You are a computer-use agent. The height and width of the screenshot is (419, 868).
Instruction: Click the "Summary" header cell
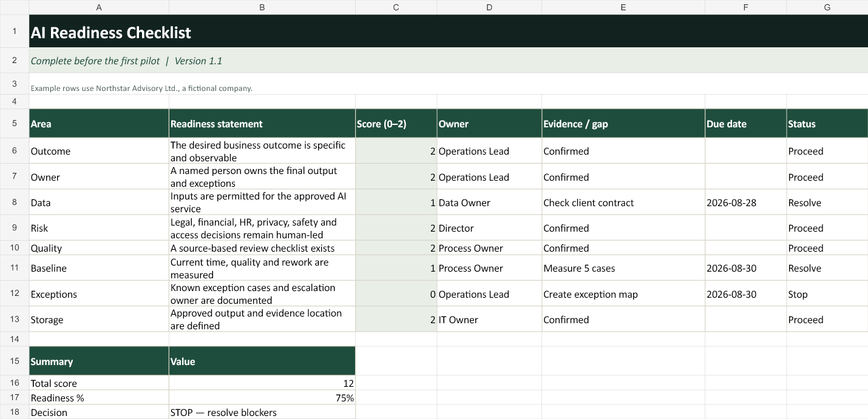click(x=99, y=361)
